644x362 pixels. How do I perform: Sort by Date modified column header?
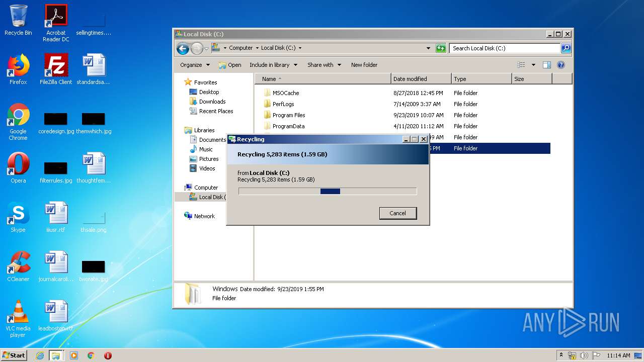coord(421,79)
